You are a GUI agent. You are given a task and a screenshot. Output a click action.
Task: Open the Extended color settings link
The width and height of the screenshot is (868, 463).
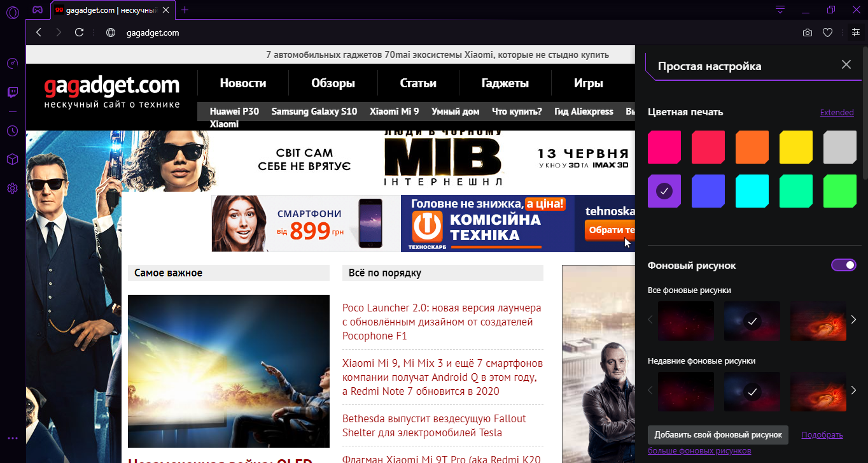(x=836, y=113)
